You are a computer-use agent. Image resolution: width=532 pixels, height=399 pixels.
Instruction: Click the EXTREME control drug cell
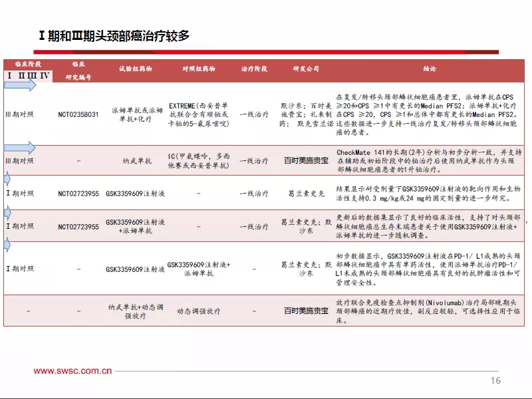[x=198, y=114]
